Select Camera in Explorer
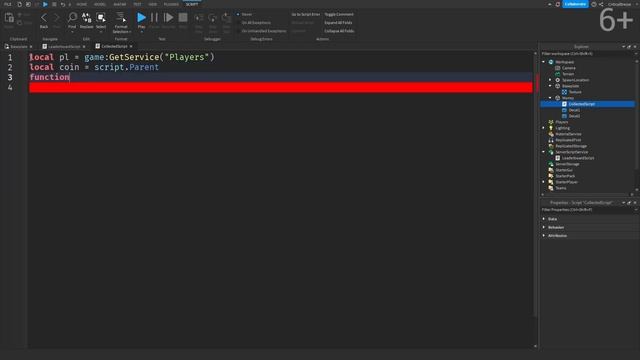Viewport: 640px width, 360px height. tap(568, 68)
